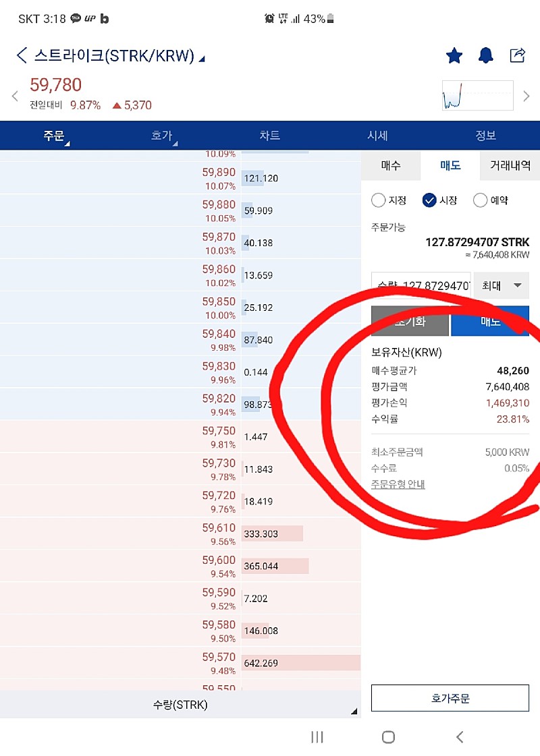Tap the Android back navigation button
The image size is (540, 756).
click(x=460, y=736)
